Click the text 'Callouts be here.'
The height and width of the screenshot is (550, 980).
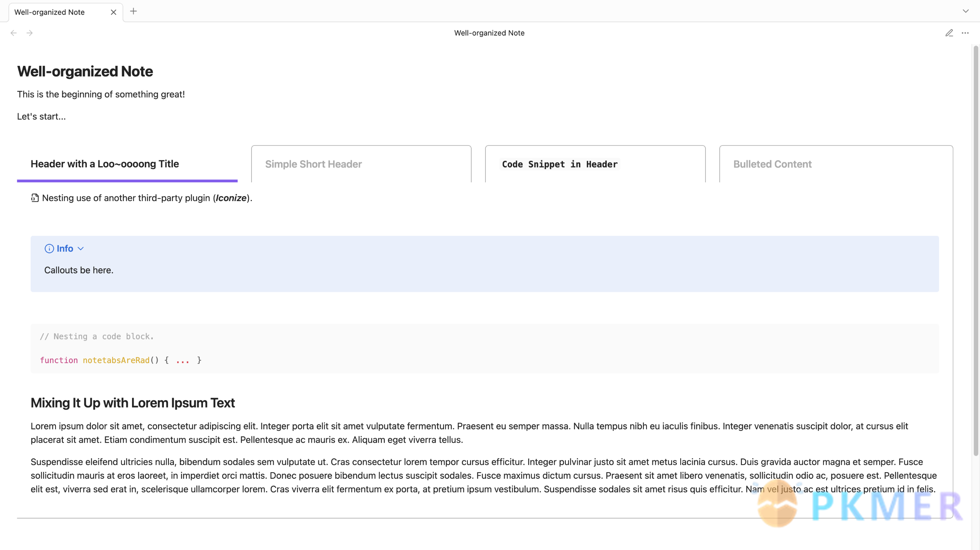tap(79, 270)
